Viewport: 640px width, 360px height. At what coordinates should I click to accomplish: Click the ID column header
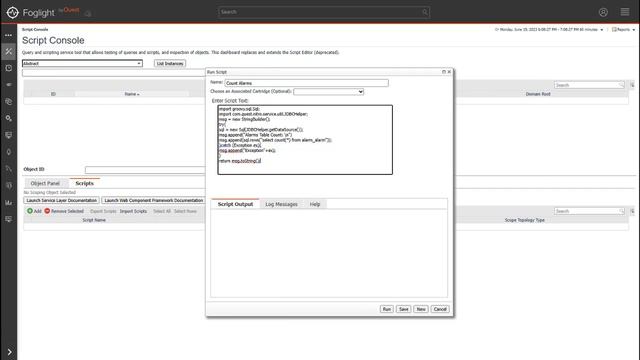pyautogui.click(x=53, y=94)
